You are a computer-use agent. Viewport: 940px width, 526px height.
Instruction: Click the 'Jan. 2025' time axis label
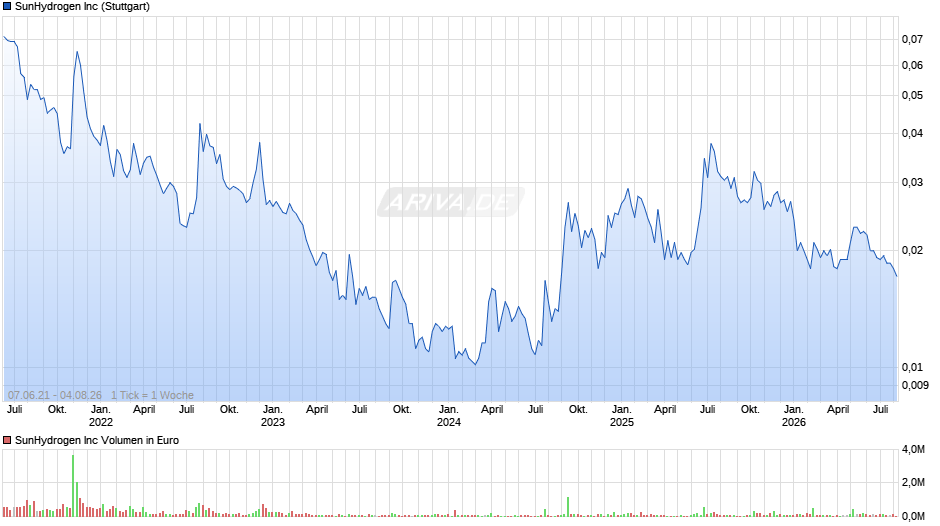622,416
